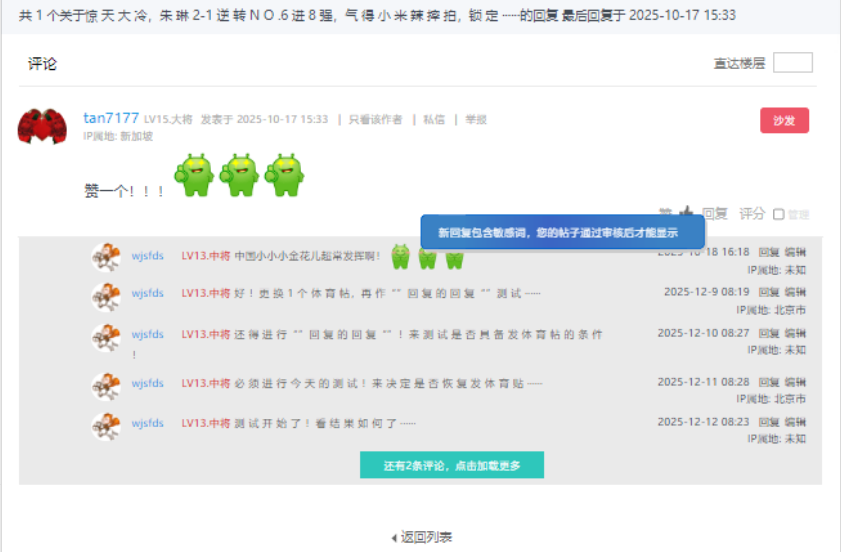Click wjsfds avatar on the 2025-12-9 reply
841x552 pixels.
pyautogui.click(x=106, y=295)
